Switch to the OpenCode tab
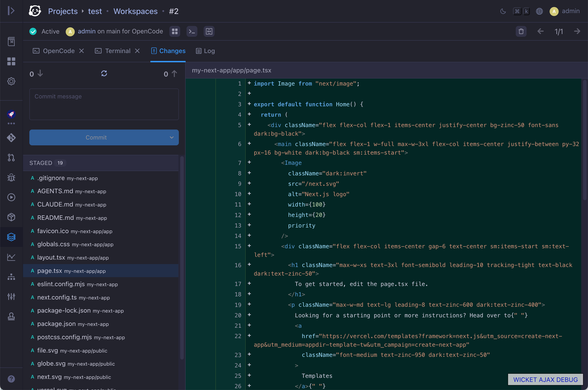This screenshot has width=588, height=390. [54, 51]
